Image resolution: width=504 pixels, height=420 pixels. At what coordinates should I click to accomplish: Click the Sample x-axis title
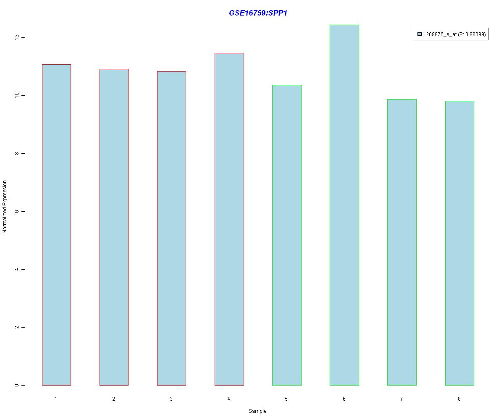(x=257, y=411)
